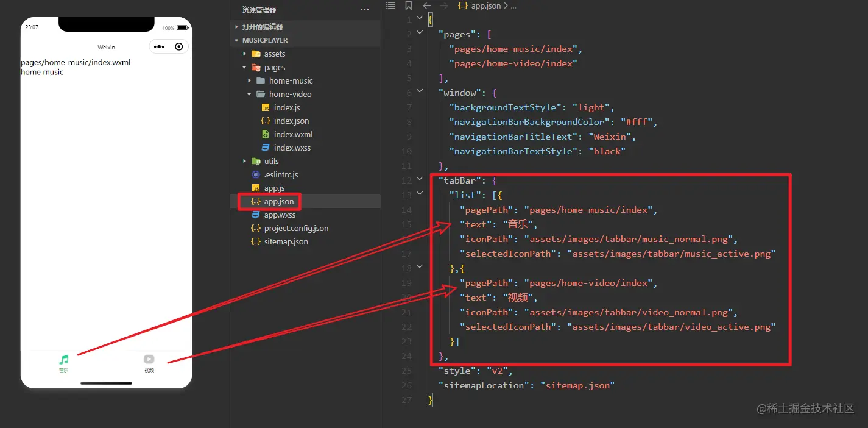Switch to the 视频 tab in simulator

(149, 363)
